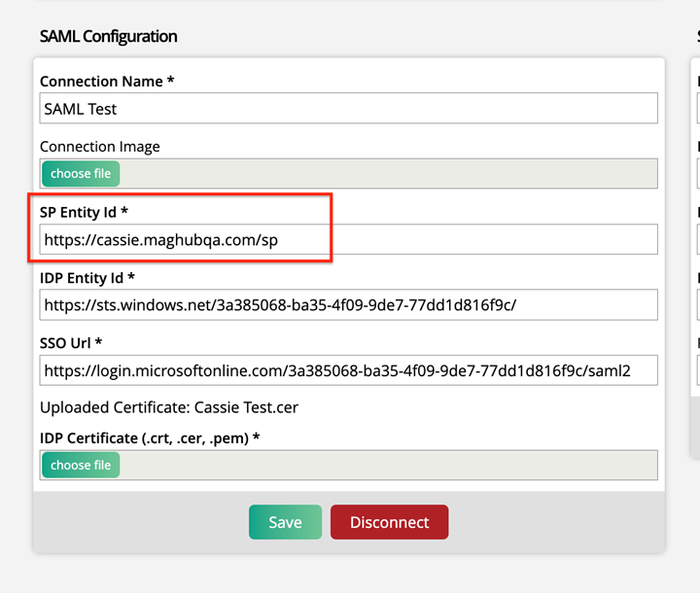Click into the IDP Entity Id field
Screen dimensions: 700x593
(348, 305)
